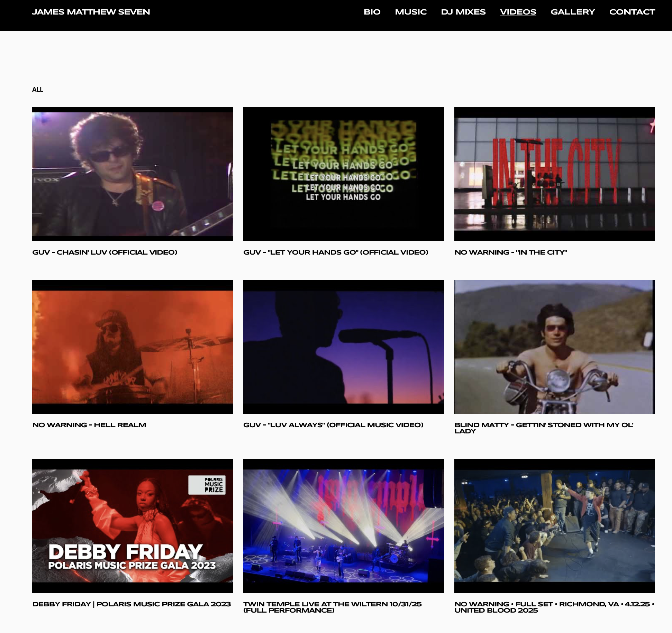Open the Twin Temple Wiltern thumbnail
The height and width of the screenshot is (633, 672).
tap(343, 525)
